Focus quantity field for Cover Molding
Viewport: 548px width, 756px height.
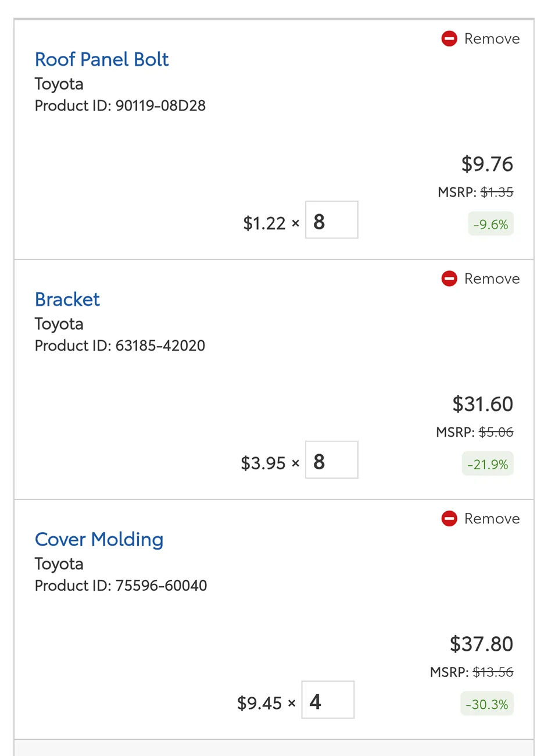coord(328,700)
